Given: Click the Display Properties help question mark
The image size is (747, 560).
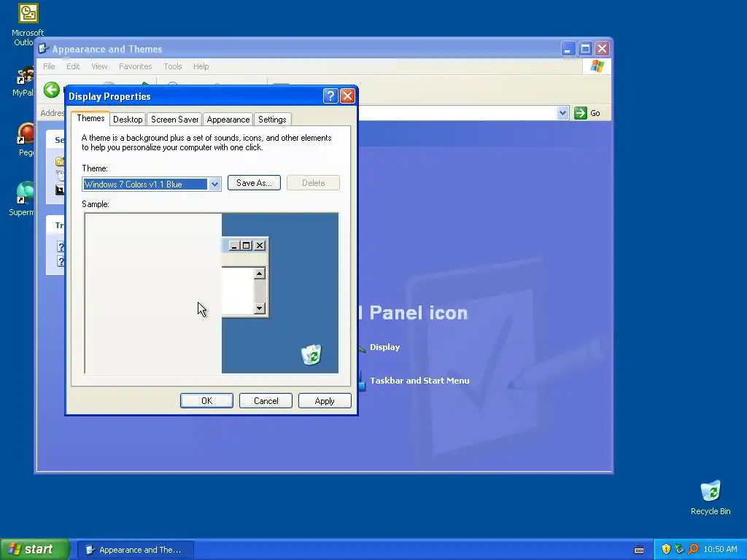Looking at the screenshot, I should [330, 96].
